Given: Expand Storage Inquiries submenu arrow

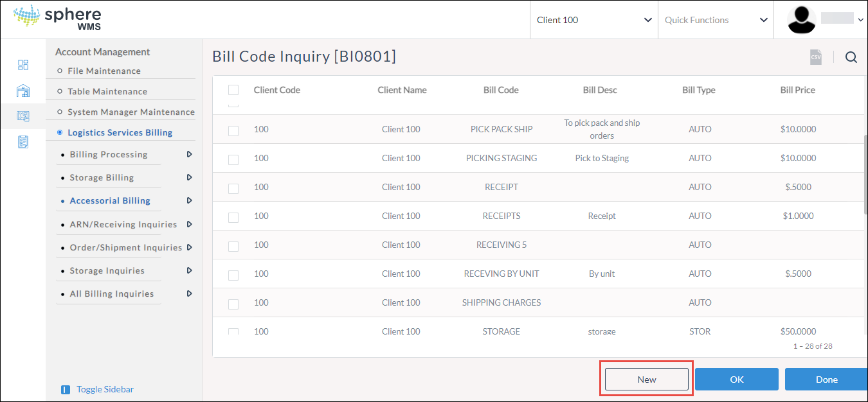Looking at the screenshot, I should click(x=189, y=270).
